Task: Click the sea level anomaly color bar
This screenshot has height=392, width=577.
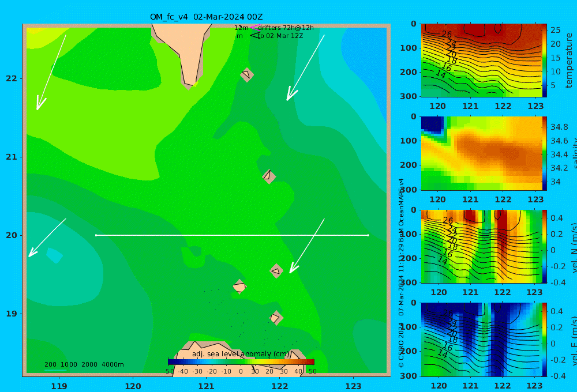Action: [241, 362]
